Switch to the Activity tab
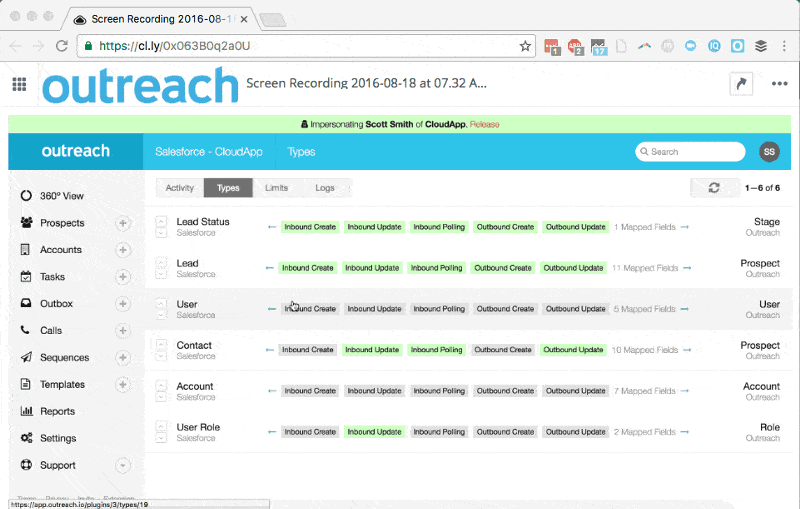Screen dimensions: 800x509 click(x=180, y=188)
